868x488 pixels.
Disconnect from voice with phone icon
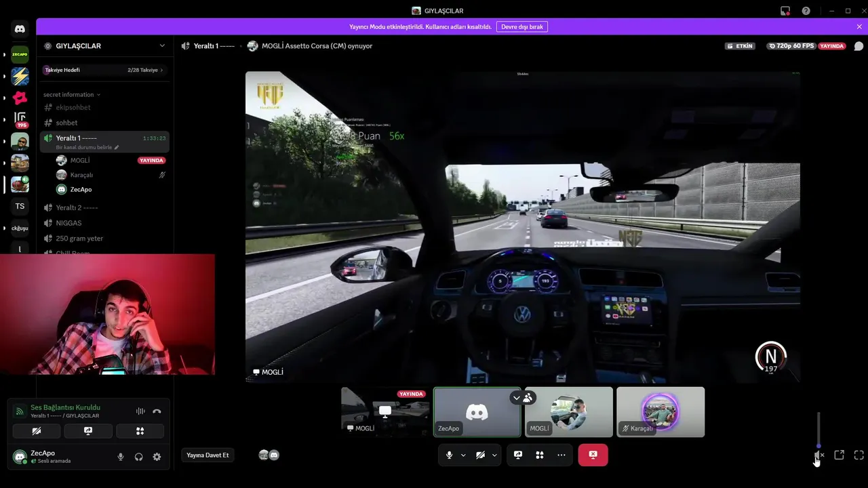click(157, 411)
